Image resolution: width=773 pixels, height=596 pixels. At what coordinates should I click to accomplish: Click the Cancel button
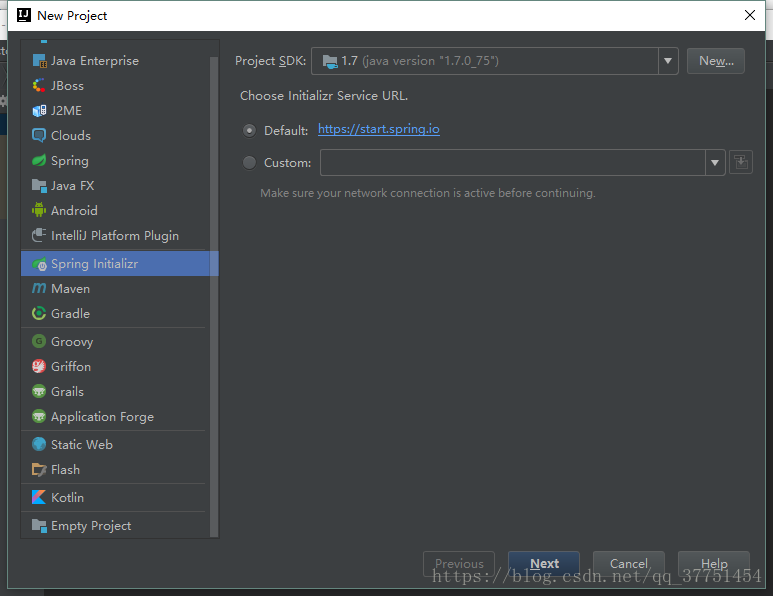(x=629, y=563)
